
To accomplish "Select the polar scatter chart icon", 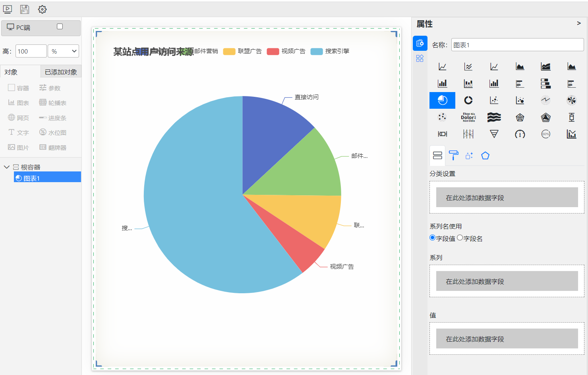I will [x=442, y=117].
